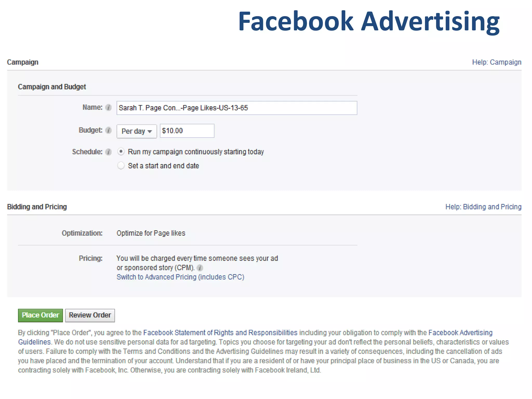Click the Review Order button
The image size is (532, 399).
click(90, 315)
